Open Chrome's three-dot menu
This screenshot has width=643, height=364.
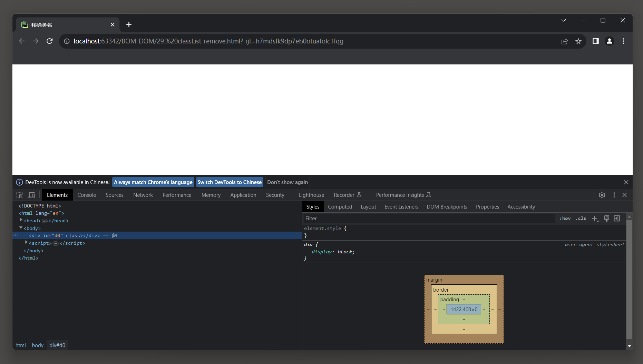coord(623,41)
